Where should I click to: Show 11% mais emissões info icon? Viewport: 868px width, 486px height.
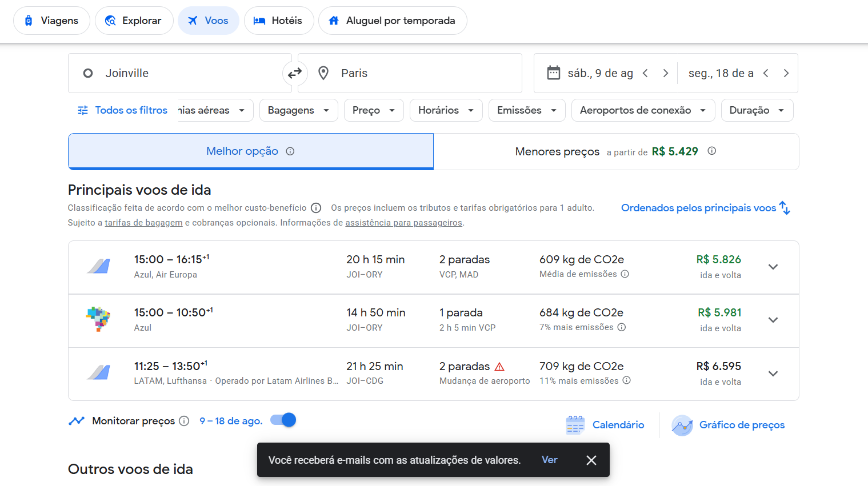click(x=626, y=380)
